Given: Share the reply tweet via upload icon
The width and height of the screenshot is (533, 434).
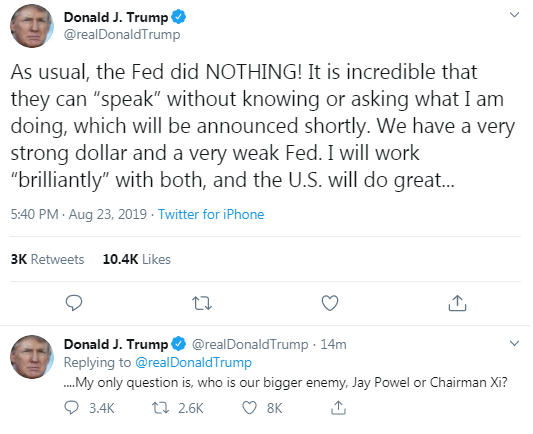Looking at the screenshot, I should pos(338,407).
